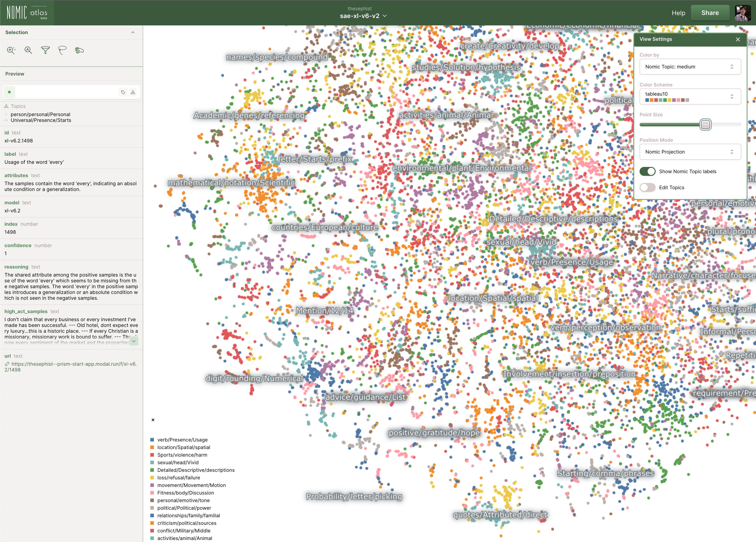Open the filter funnel tool

point(45,50)
